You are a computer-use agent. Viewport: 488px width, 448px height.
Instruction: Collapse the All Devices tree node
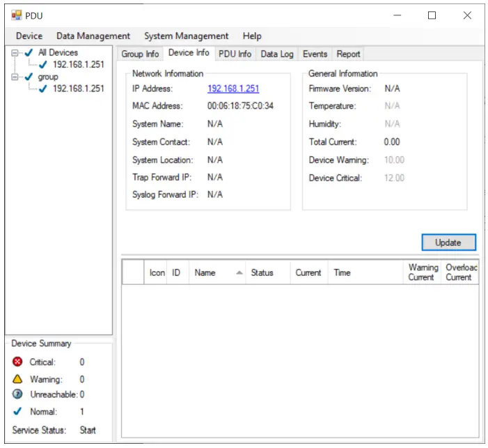click(x=15, y=53)
